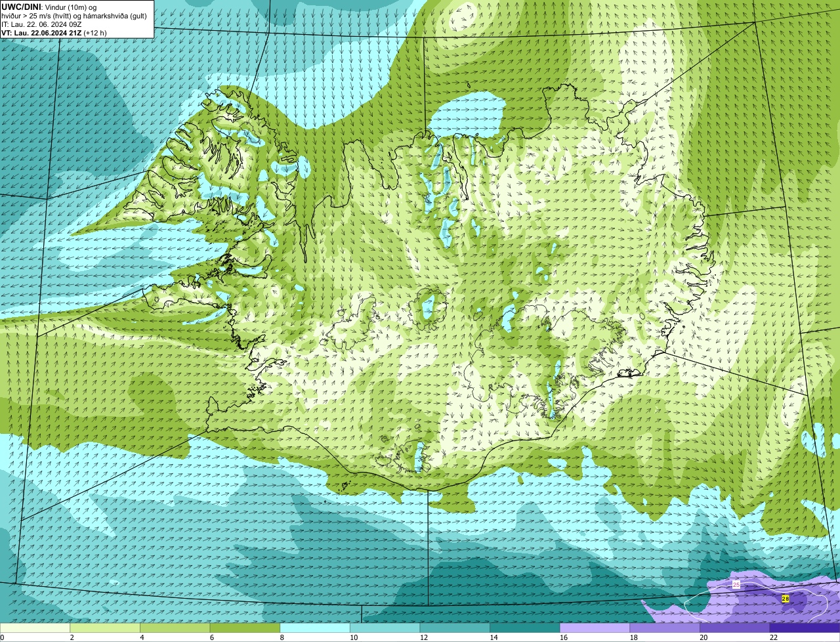Viewport: 840px width, 642px height.
Task: Click the lavender 16–18 m/s legend swatch
Action: click(x=595, y=628)
